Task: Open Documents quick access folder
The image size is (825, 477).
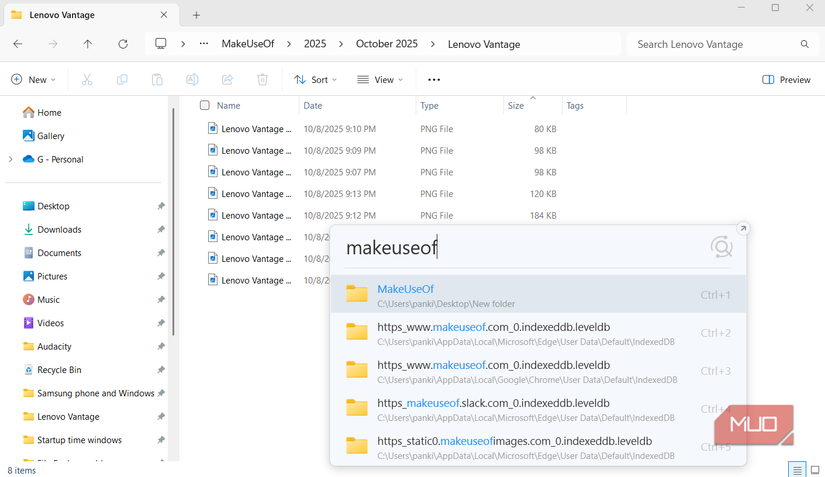Action: [52, 253]
